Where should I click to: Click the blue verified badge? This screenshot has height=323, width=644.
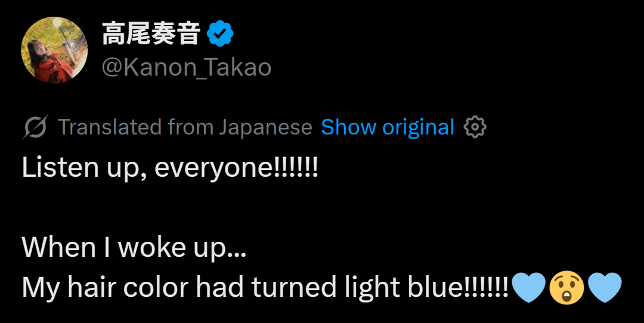click(219, 35)
